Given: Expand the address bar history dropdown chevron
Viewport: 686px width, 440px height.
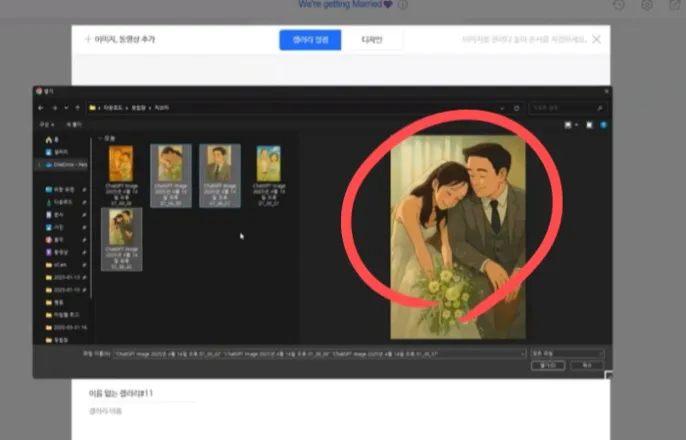Looking at the screenshot, I should click(502, 108).
